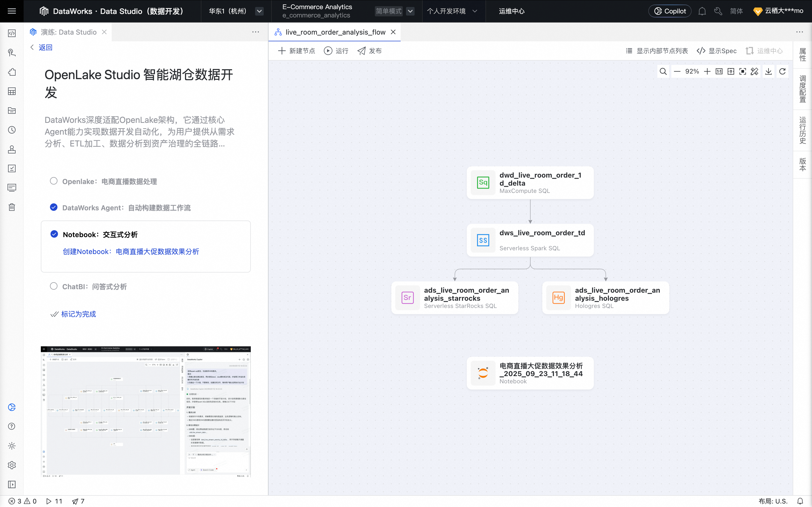The image size is (812, 507).
Task: Select the ChatBI 问答式分析 radio
Action: [54, 286]
